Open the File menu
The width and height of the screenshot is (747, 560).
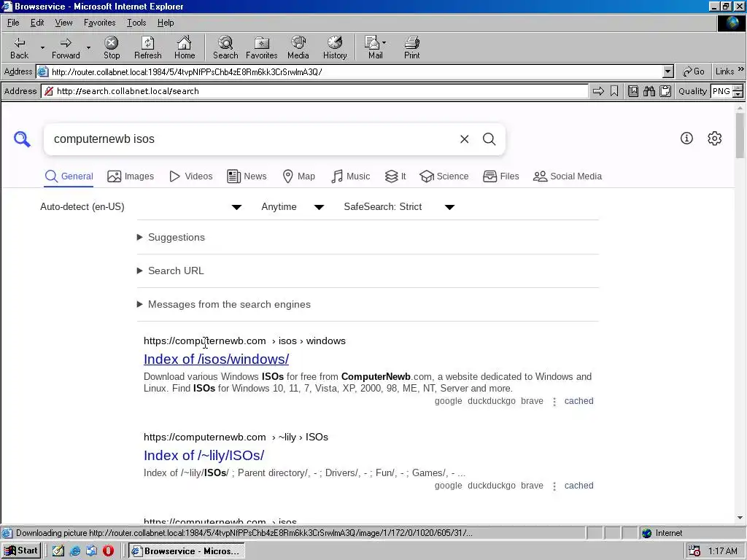tap(13, 23)
